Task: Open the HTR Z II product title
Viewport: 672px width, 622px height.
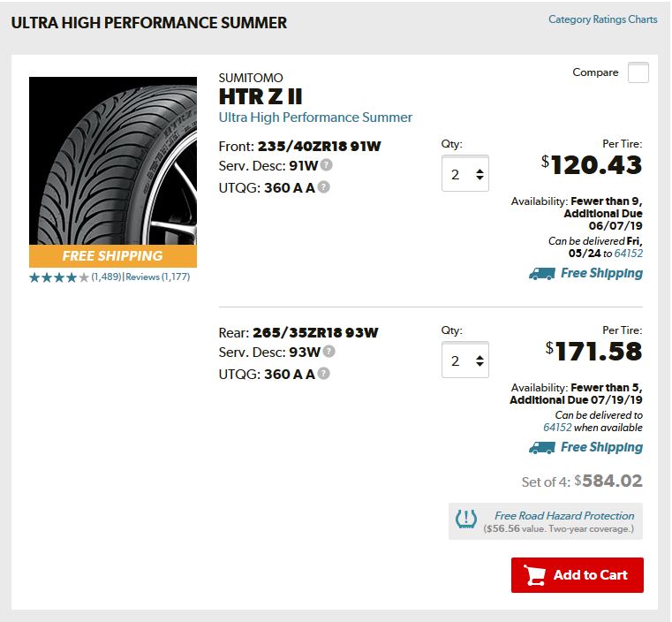Action: [260, 96]
